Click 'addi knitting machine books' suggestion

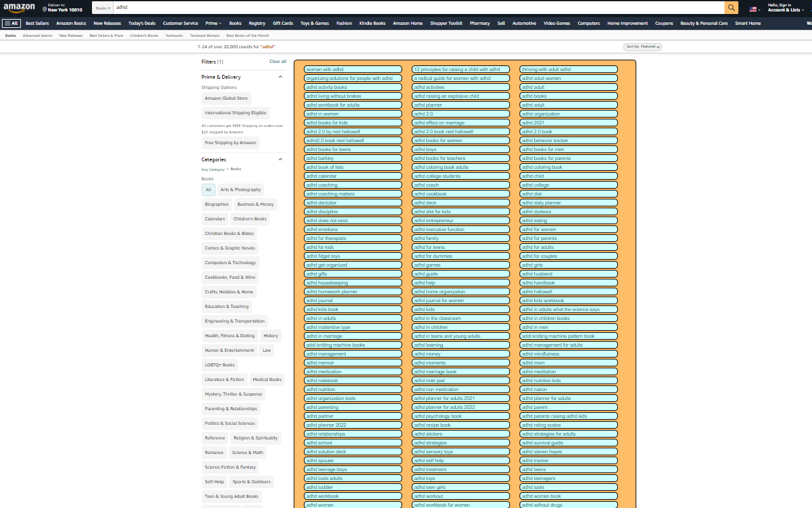353,345
